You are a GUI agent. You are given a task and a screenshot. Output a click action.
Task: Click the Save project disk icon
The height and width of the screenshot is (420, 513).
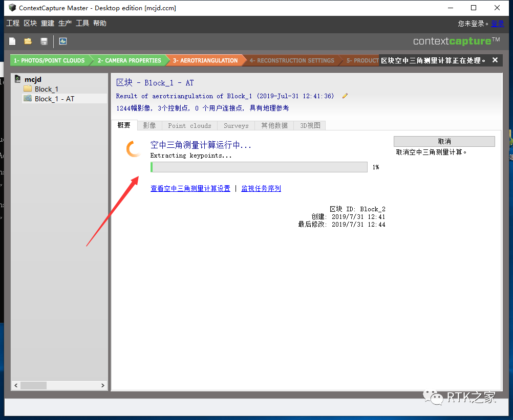pos(44,41)
